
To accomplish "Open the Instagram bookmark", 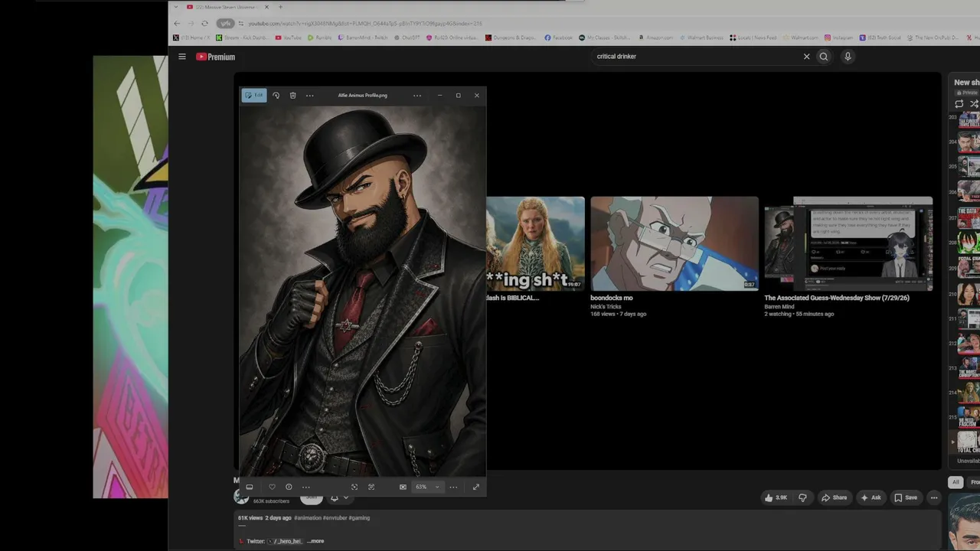I will tap(838, 37).
